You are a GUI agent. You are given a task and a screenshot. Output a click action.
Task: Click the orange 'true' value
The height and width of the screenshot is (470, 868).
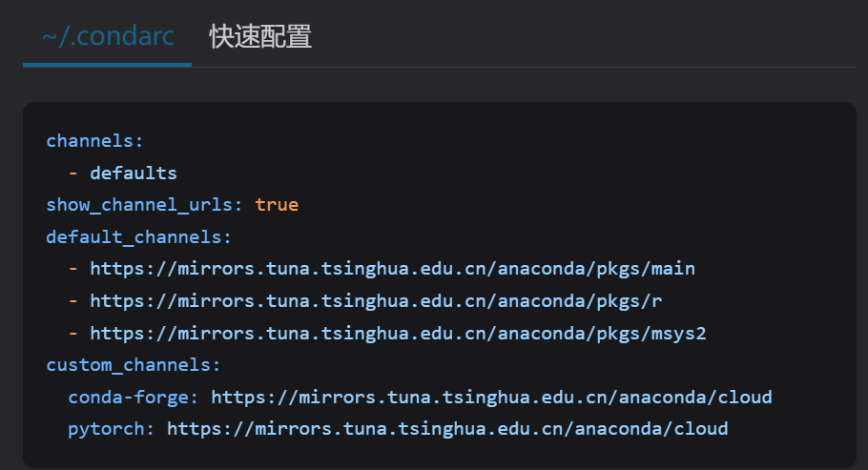coord(277,205)
